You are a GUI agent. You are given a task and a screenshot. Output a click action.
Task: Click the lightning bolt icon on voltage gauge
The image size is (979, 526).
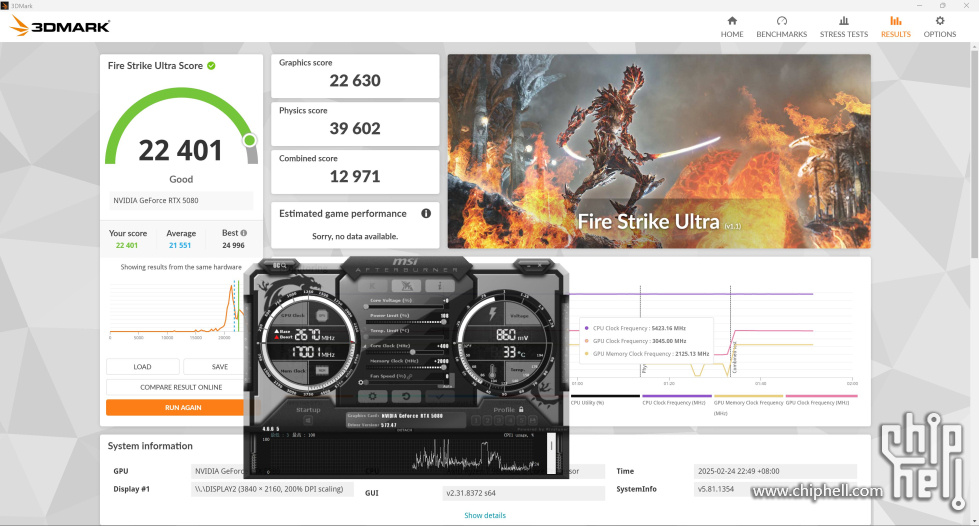tap(492, 314)
